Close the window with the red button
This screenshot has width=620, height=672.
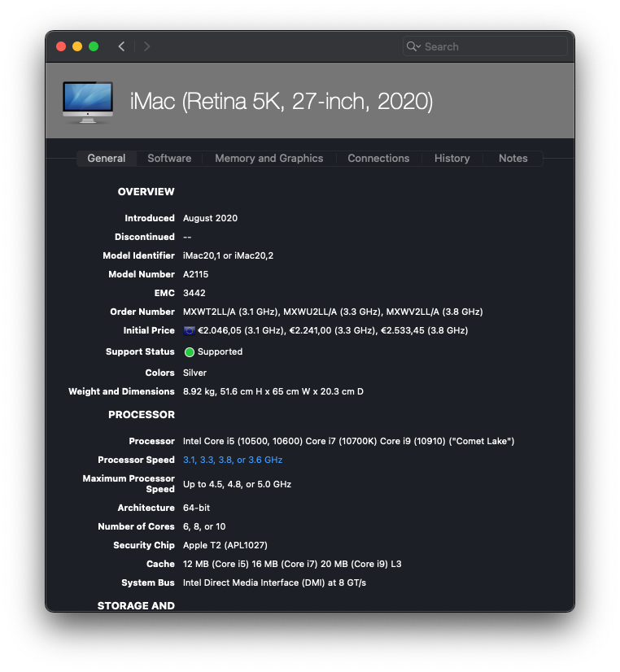pyautogui.click(x=61, y=46)
